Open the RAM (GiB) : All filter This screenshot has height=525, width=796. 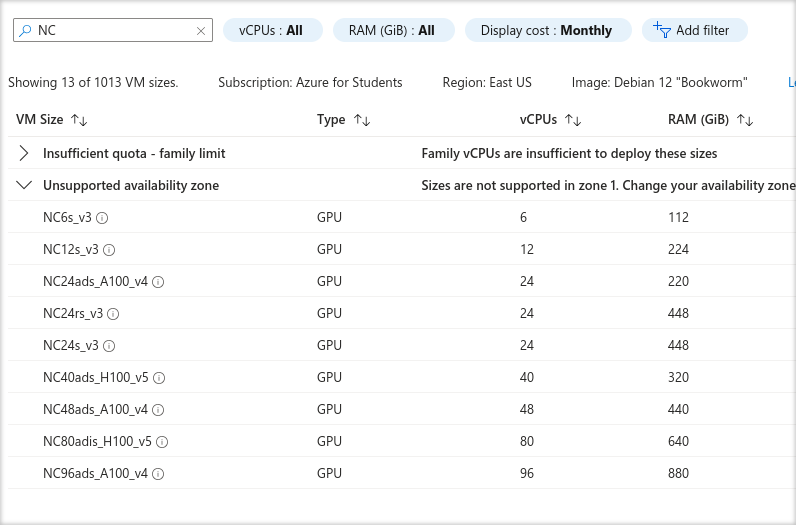pyautogui.click(x=393, y=30)
